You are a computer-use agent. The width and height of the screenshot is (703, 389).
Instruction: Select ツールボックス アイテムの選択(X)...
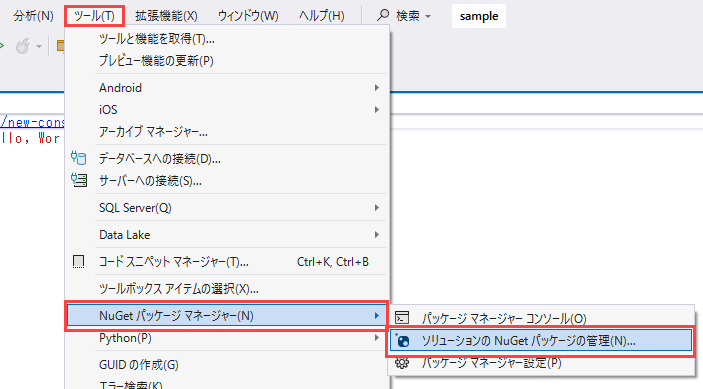[178, 289]
